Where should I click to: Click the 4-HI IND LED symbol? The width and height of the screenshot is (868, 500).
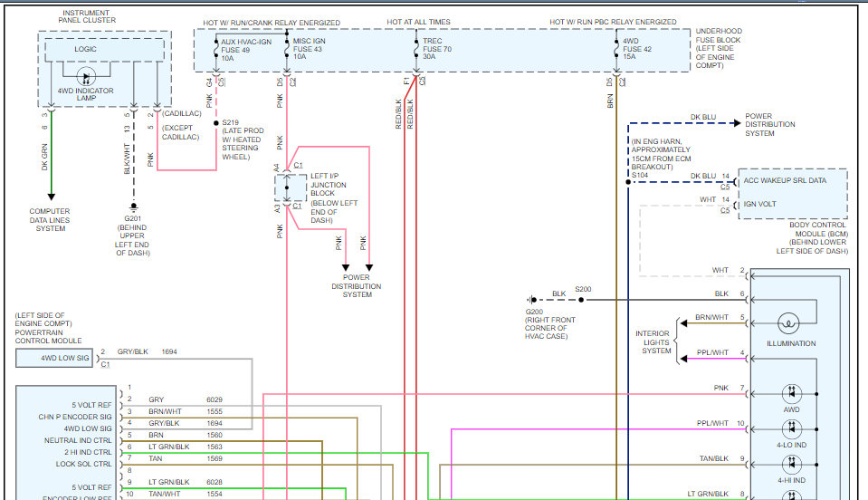[x=791, y=462]
